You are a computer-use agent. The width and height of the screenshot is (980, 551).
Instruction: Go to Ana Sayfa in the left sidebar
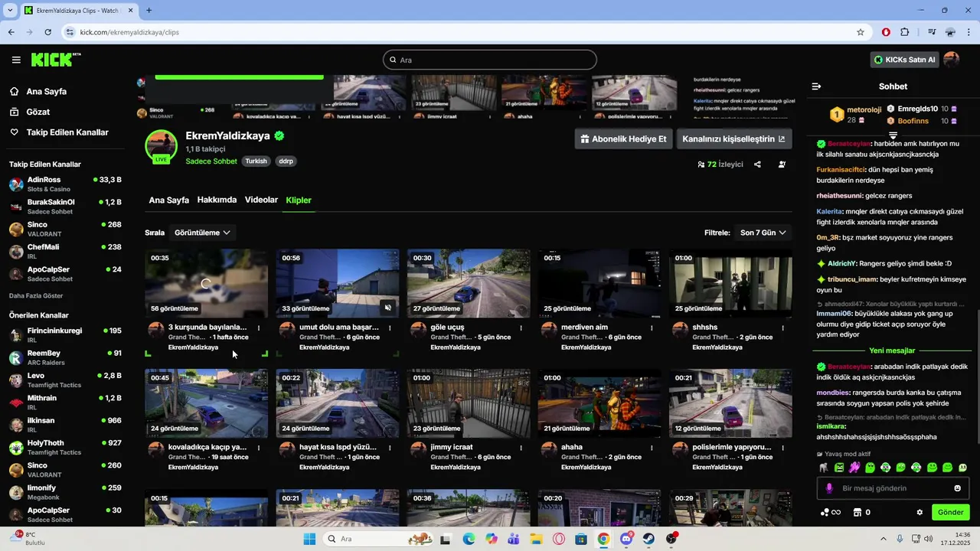point(46,91)
